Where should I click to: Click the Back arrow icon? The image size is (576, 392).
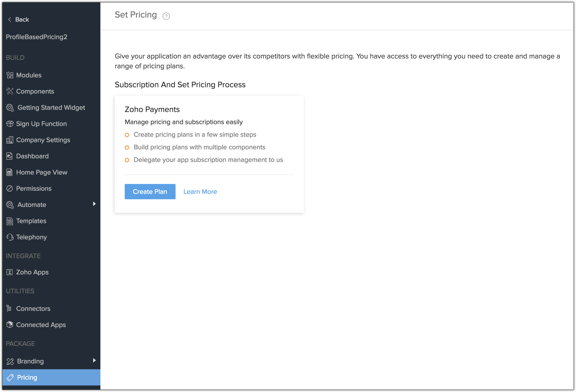click(x=10, y=20)
